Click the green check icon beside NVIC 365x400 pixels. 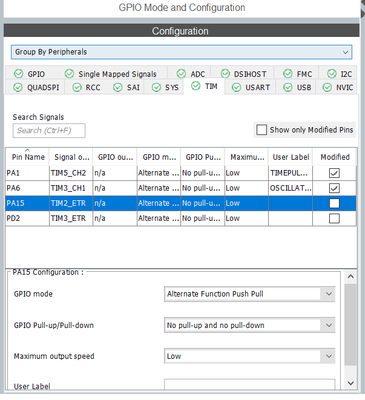click(x=327, y=87)
